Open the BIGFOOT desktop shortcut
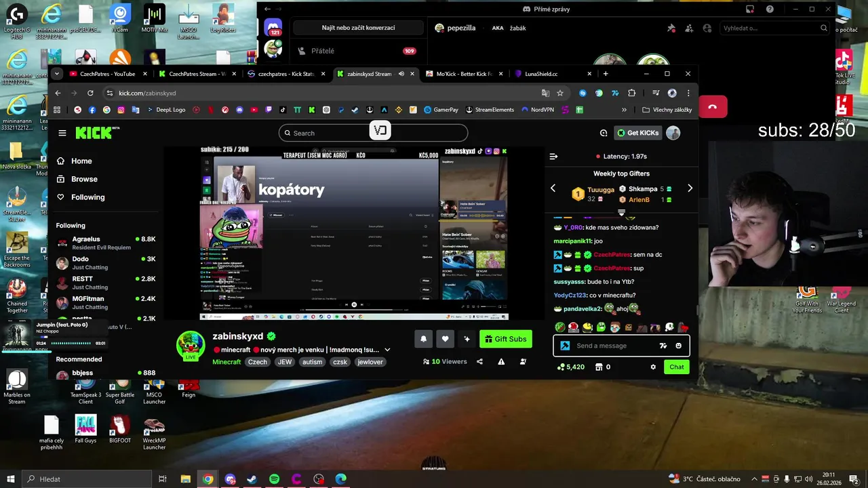The image size is (868, 488). pyautogui.click(x=120, y=429)
